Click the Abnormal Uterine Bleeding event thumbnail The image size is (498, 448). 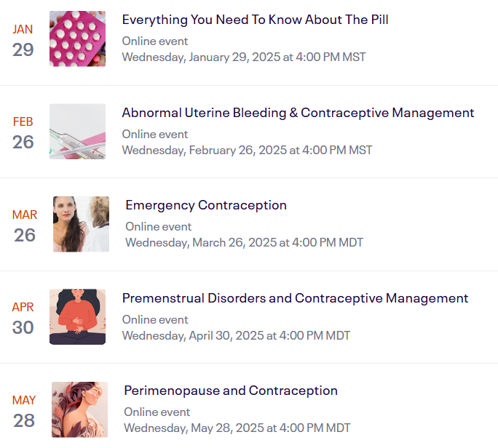point(77,132)
